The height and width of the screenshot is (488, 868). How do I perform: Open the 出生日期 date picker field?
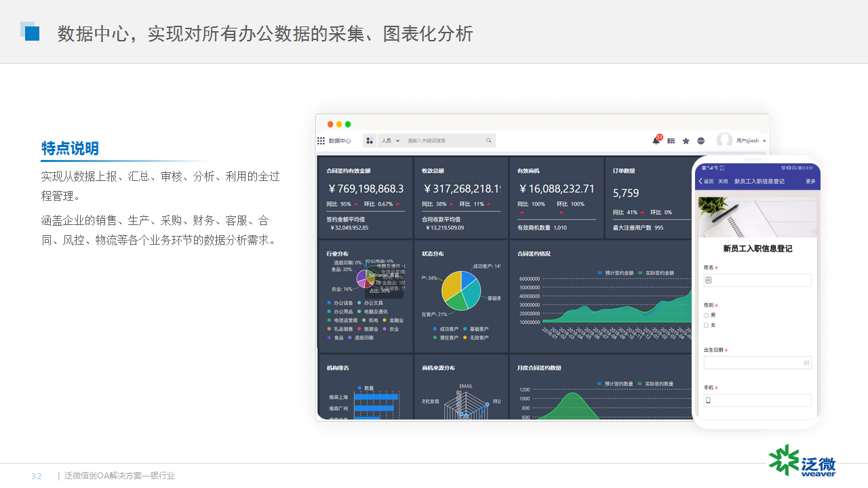757,363
